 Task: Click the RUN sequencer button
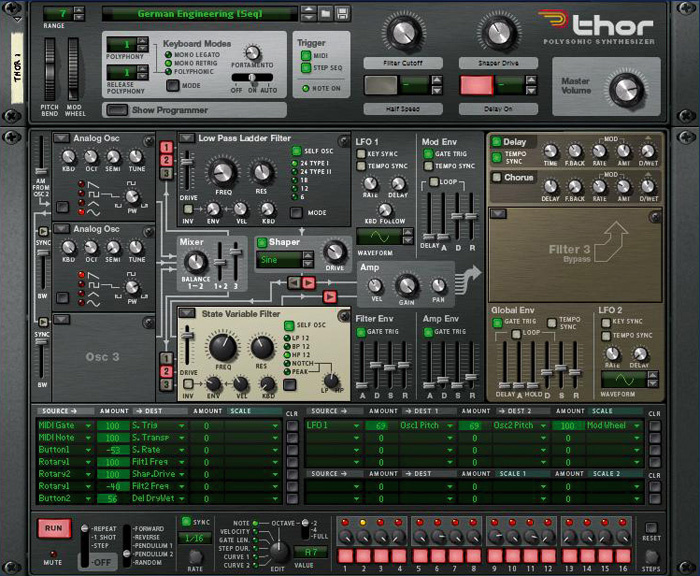point(54,528)
